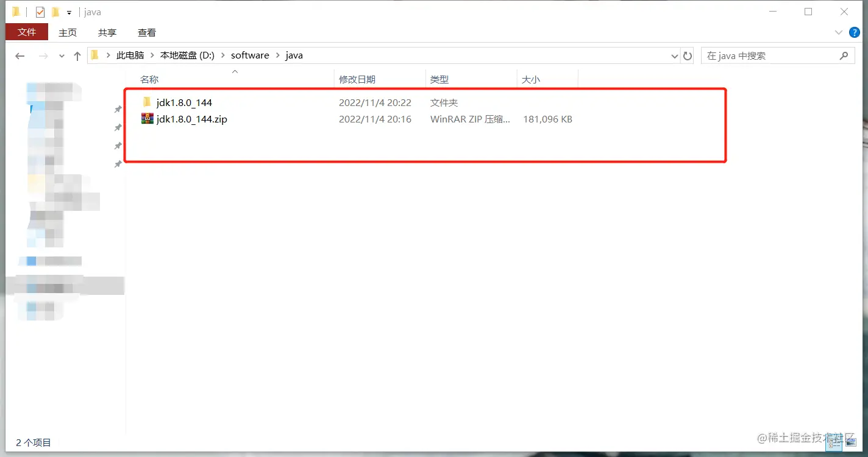Viewport: 868px width, 457px height.
Task: Click the WinRAR ZIP 压缩 type cell
Action: pyautogui.click(x=470, y=119)
